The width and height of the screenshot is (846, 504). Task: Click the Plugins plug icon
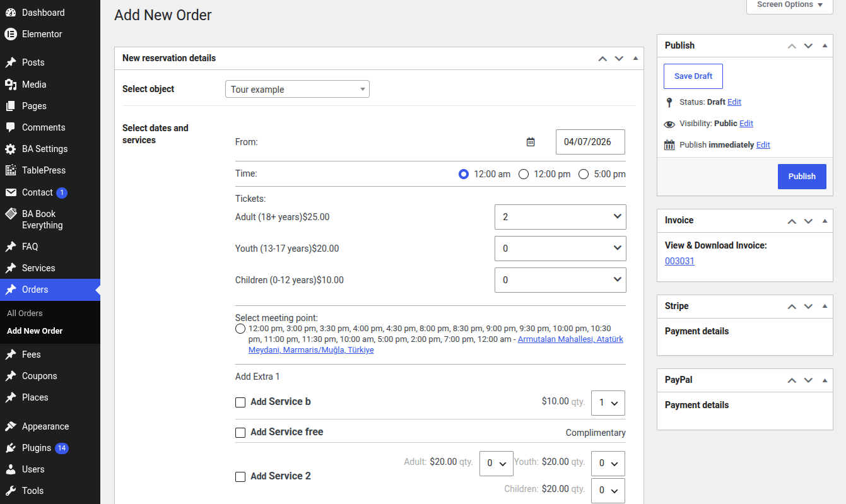pyautogui.click(x=11, y=448)
